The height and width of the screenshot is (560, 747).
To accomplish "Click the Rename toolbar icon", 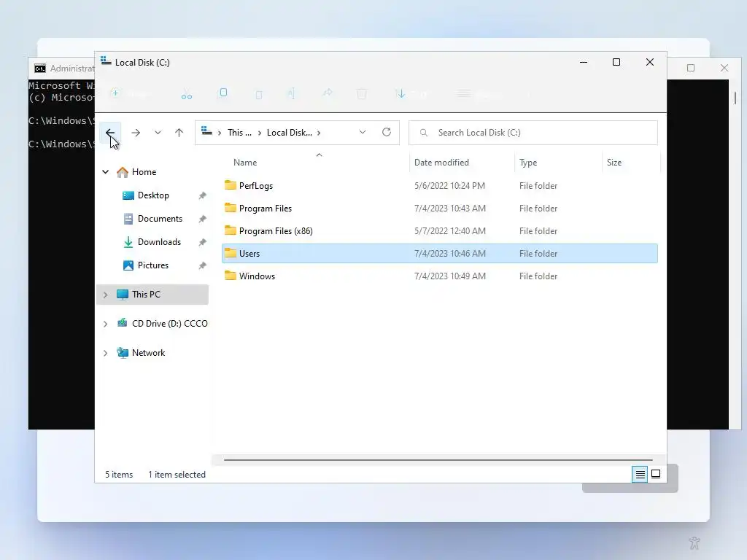I will tap(291, 93).
